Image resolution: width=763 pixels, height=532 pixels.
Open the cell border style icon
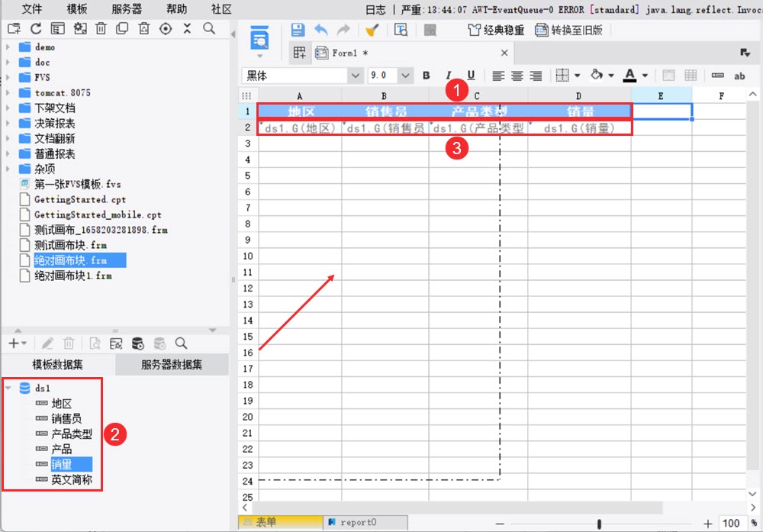pyautogui.click(x=562, y=76)
